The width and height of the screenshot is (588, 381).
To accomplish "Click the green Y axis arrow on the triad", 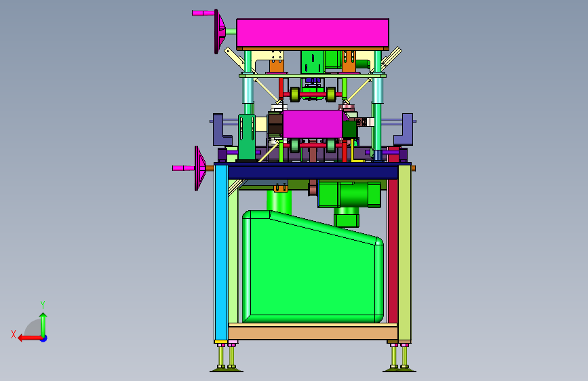I will [x=43, y=325].
